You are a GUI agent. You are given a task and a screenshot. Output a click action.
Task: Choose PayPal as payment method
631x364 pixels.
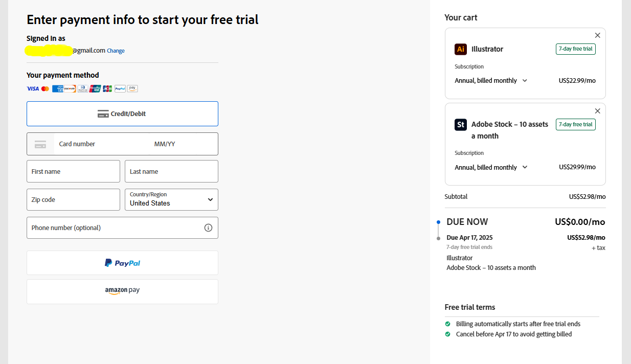click(122, 263)
